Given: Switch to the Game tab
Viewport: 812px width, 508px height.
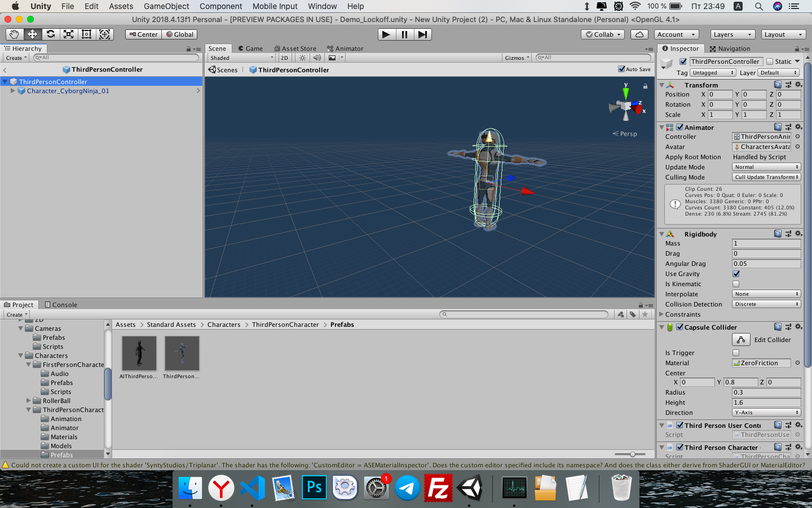Looking at the screenshot, I should click(x=250, y=49).
